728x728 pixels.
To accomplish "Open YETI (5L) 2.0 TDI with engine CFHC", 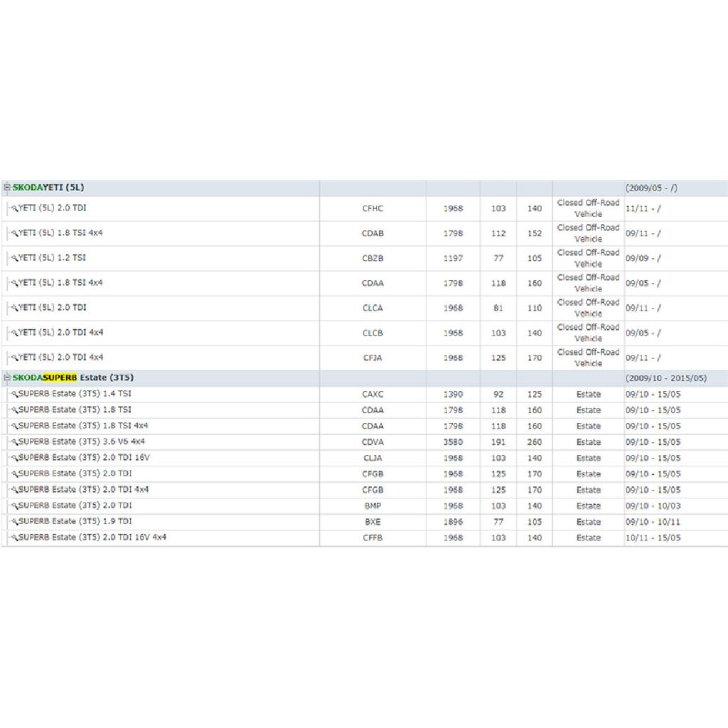I will [52, 208].
